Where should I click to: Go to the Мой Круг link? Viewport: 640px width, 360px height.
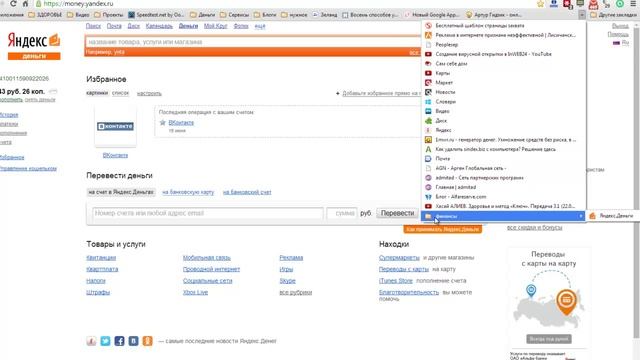(x=216, y=26)
